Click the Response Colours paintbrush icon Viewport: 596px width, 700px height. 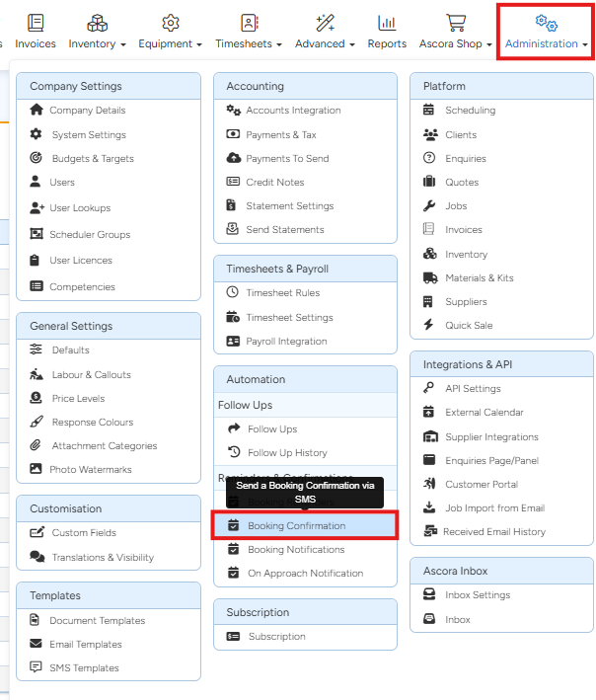(x=37, y=423)
